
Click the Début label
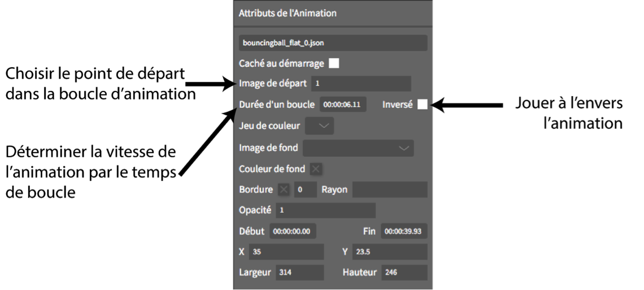(x=252, y=231)
